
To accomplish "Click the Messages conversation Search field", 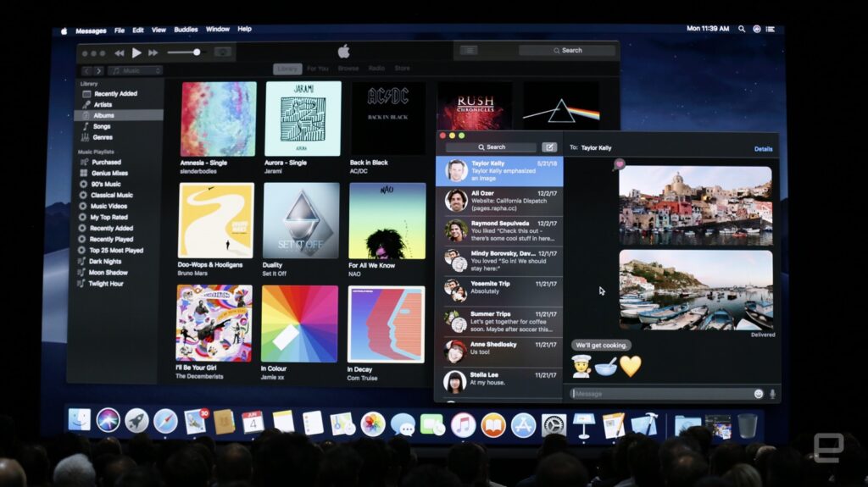I will (491, 147).
